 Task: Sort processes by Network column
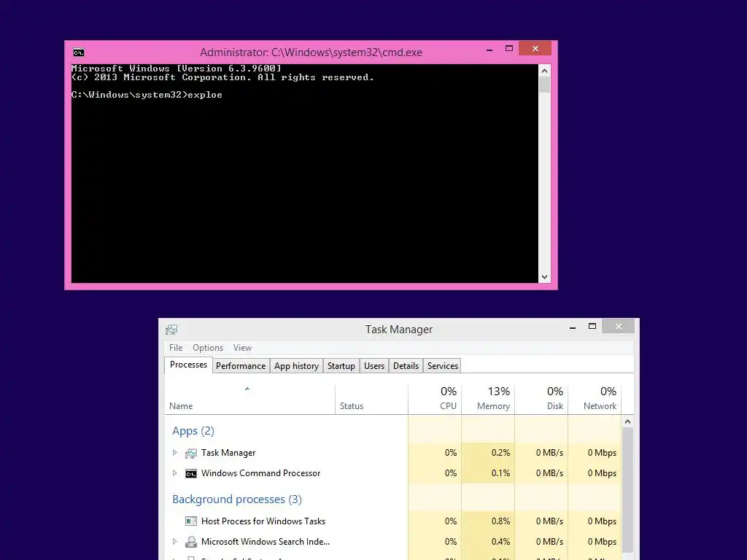[x=595, y=399]
